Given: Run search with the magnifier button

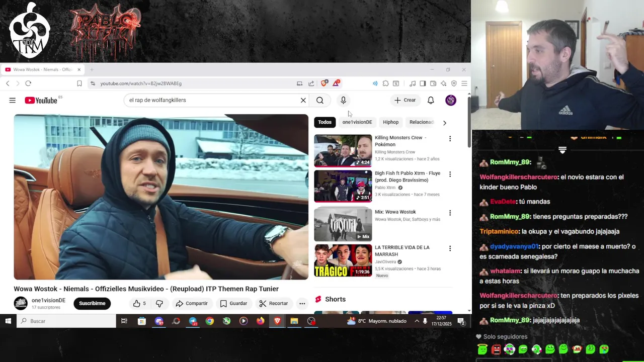Looking at the screenshot, I should coord(320,100).
